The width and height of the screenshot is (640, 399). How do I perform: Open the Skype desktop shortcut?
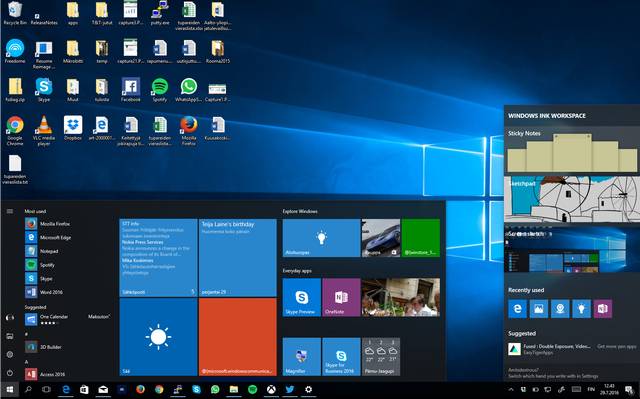(x=44, y=90)
